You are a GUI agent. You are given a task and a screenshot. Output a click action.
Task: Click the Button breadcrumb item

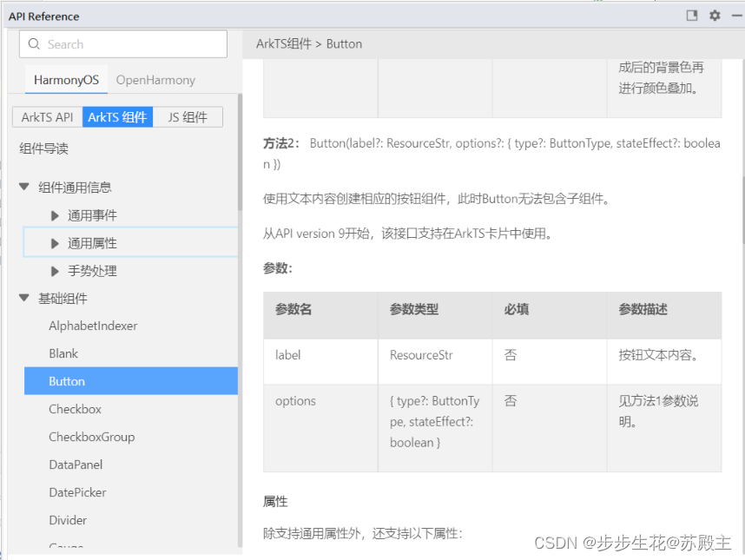point(344,43)
